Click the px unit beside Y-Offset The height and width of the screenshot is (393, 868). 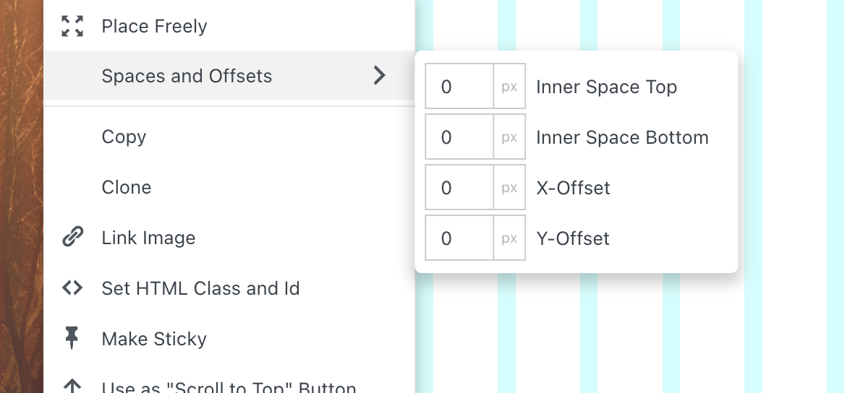[x=509, y=238]
